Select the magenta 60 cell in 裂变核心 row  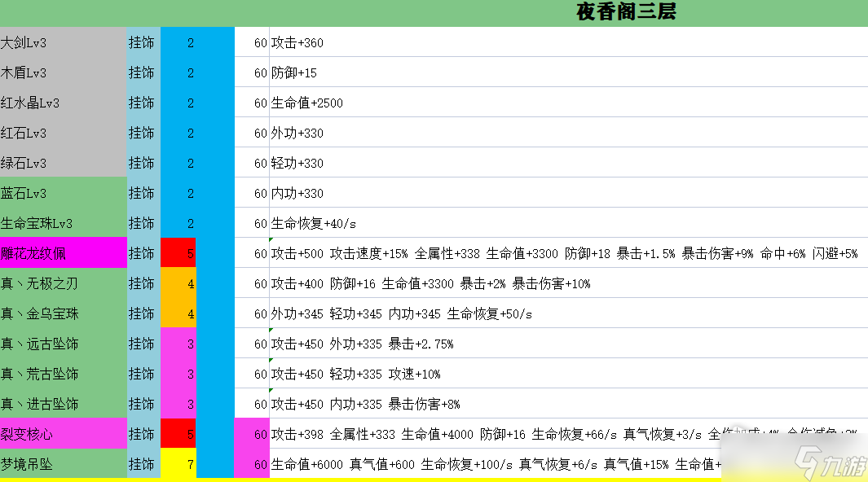252,434
